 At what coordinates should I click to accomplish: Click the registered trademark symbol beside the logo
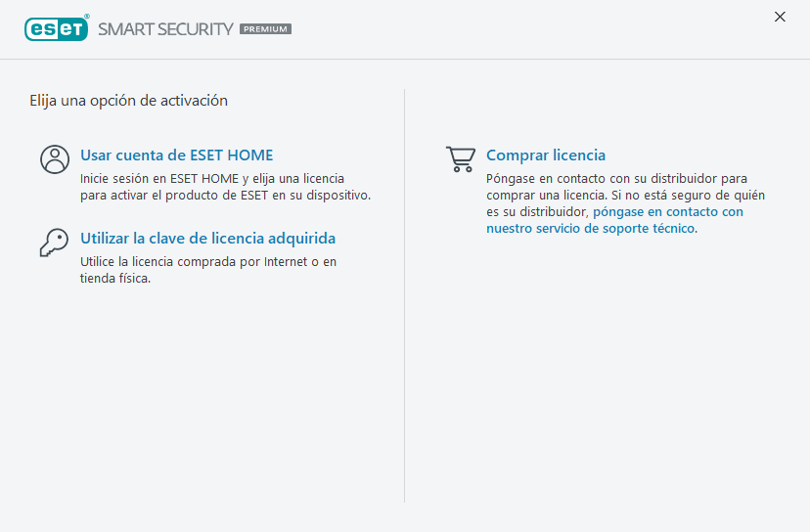(x=87, y=18)
